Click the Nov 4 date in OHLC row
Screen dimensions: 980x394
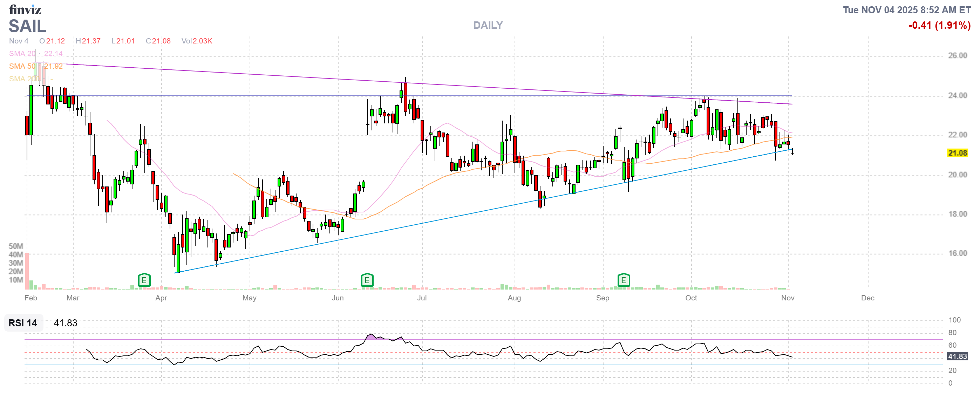click(x=19, y=41)
